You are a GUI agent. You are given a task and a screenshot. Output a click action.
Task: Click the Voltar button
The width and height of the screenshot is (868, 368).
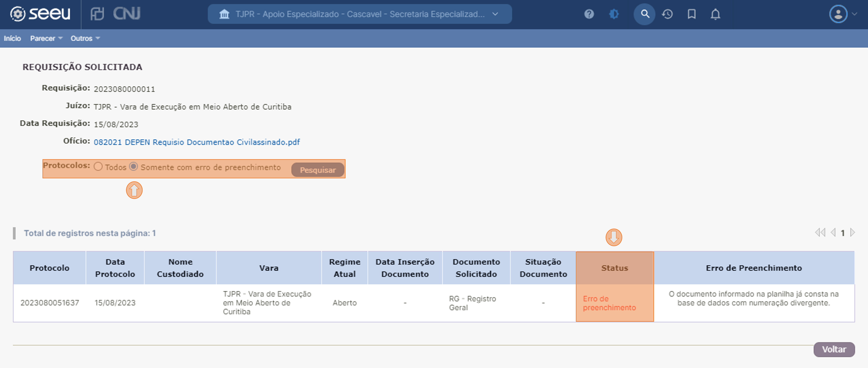834,349
